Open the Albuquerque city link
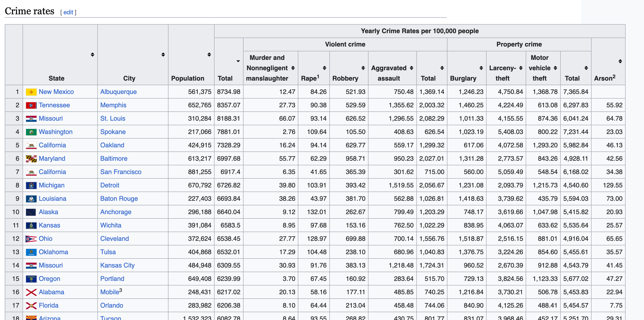The width and height of the screenshot is (644, 320). point(119,92)
